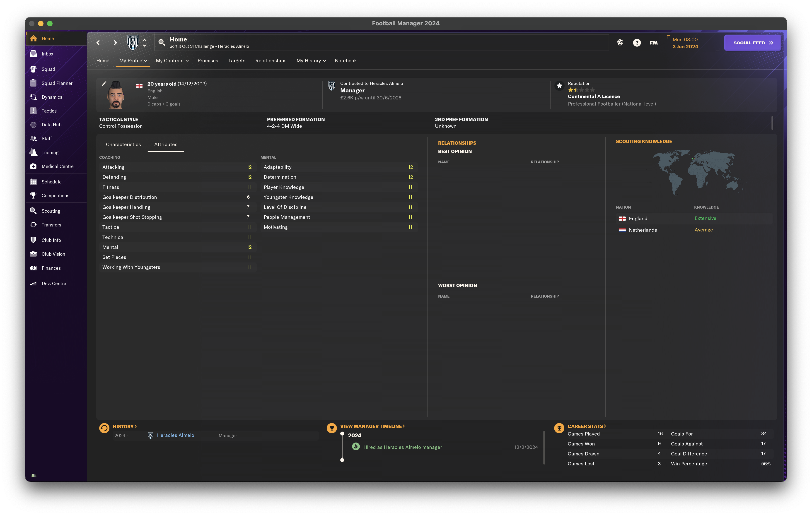Click the Working With Youngsters row
This screenshot has width=812, height=515.
tap(177, 267)
